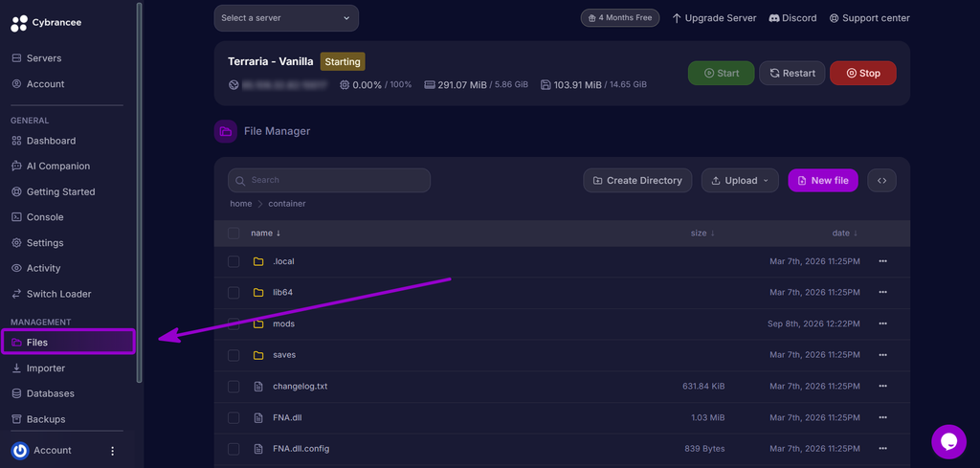Check the FNA.dll.config checkbox
This screenshot has height=468, width=980.
[x=234, y=449]
